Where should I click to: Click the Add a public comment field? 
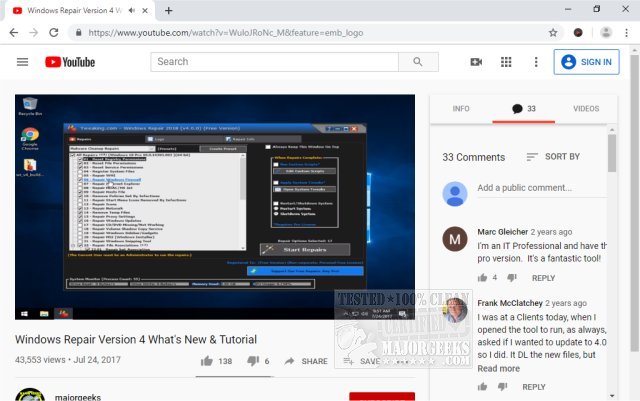point(541,188)
